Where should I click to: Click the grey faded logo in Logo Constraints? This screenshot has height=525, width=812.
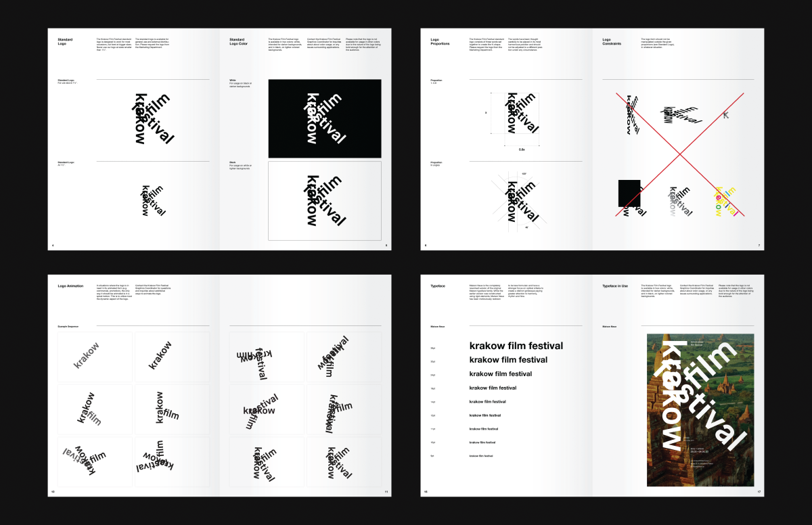click(x=679, y=202)
